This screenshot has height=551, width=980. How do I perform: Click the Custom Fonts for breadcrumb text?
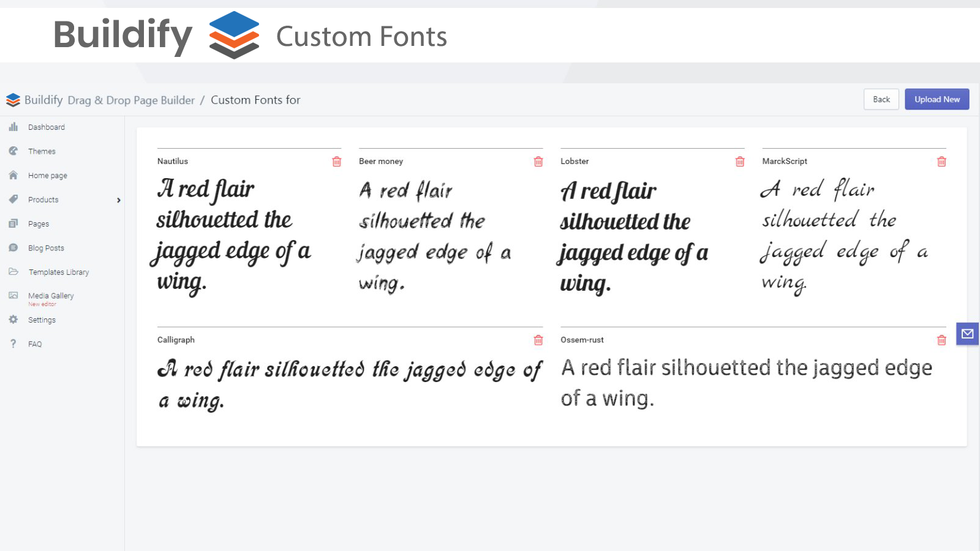[x=255, y=100]
